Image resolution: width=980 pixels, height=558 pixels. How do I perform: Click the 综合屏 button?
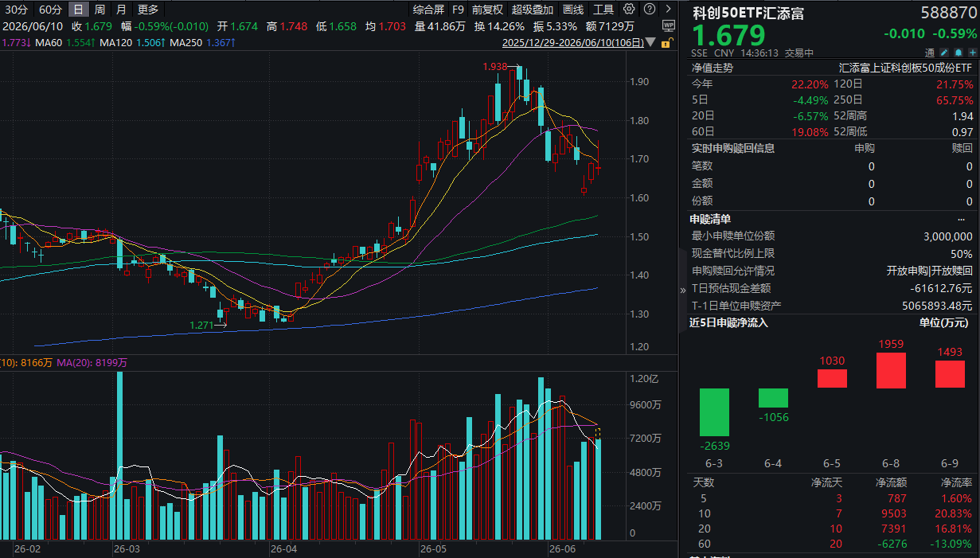click(x=428, y=10)
